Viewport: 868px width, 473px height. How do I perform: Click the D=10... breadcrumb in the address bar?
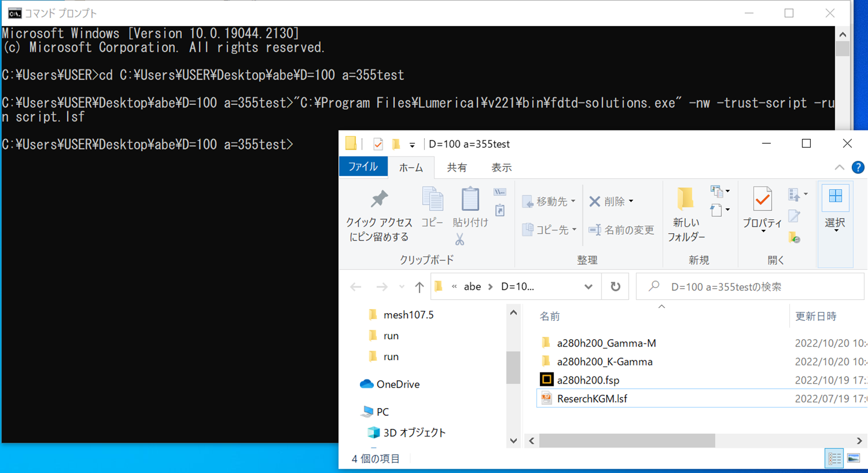tap(517, 286)
